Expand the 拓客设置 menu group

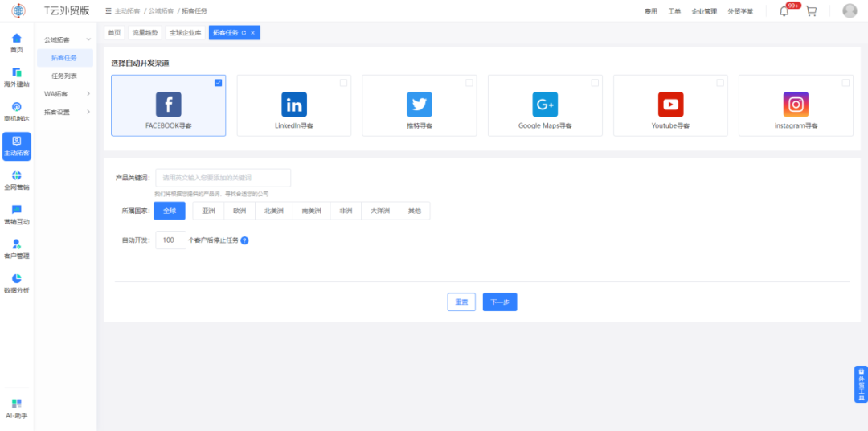[x=65, y=112]
